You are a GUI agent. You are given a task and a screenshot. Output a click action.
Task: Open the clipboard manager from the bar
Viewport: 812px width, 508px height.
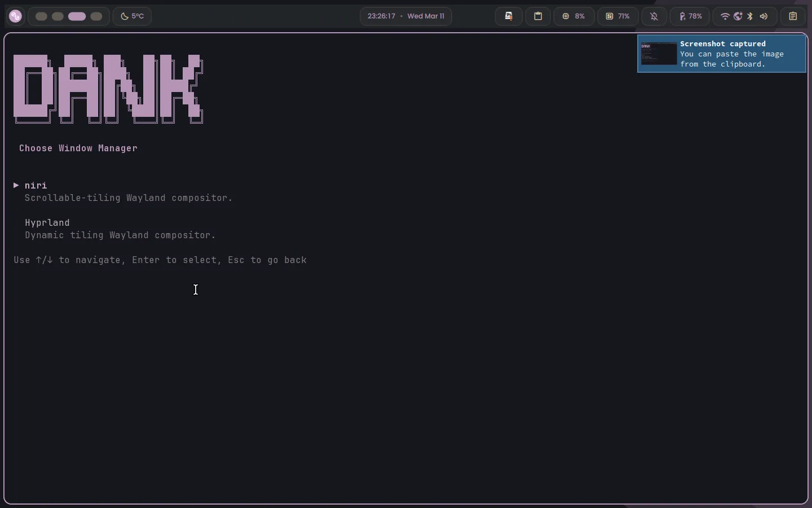(x=538, y=16)
